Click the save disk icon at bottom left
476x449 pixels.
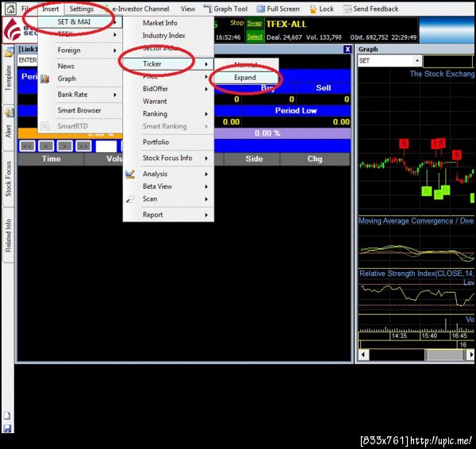(7, 428)
